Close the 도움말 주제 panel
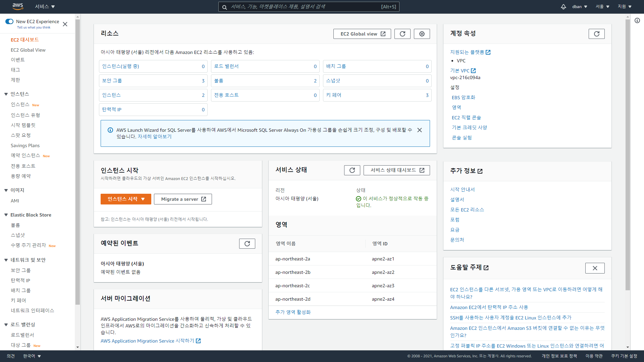The width and height of the screenshot is (644, 362). click(x=595, y=268)
